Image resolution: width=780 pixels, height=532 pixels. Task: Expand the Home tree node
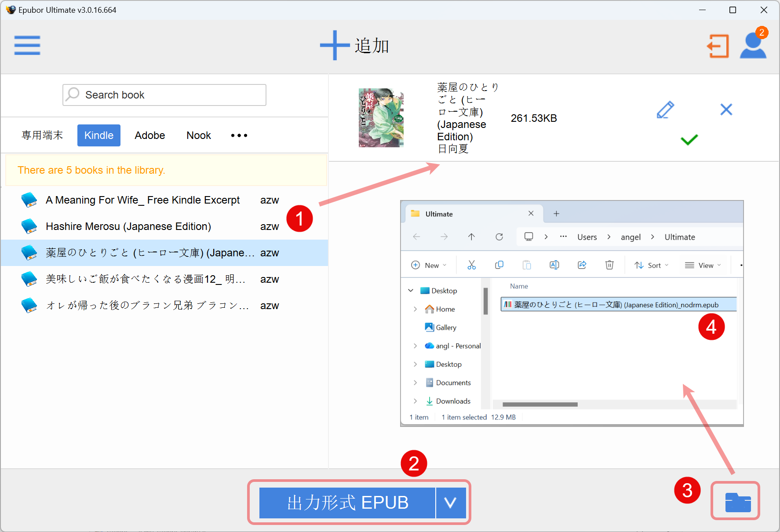click(x=415, y=309)
